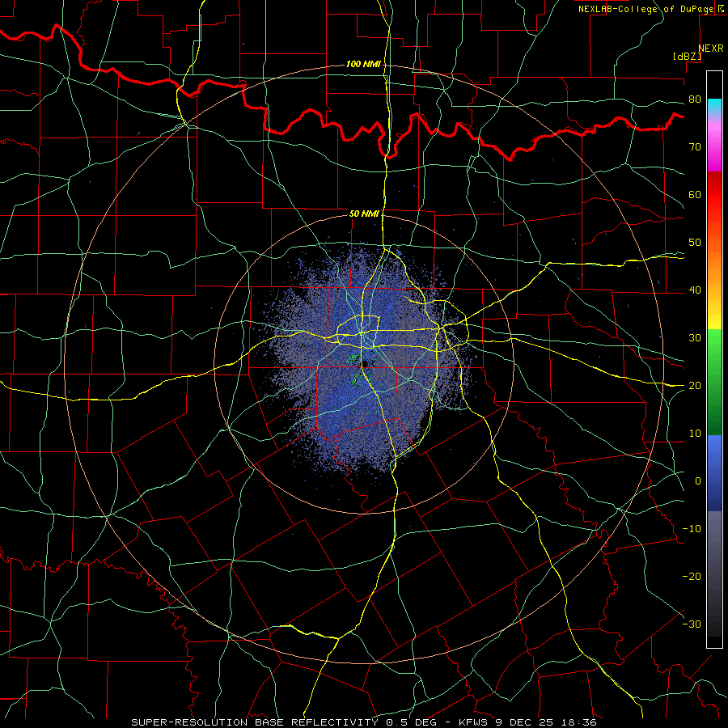Click the 40 value on the dBZ scale
The image size is (728, 728).
(x=695, y=290)
